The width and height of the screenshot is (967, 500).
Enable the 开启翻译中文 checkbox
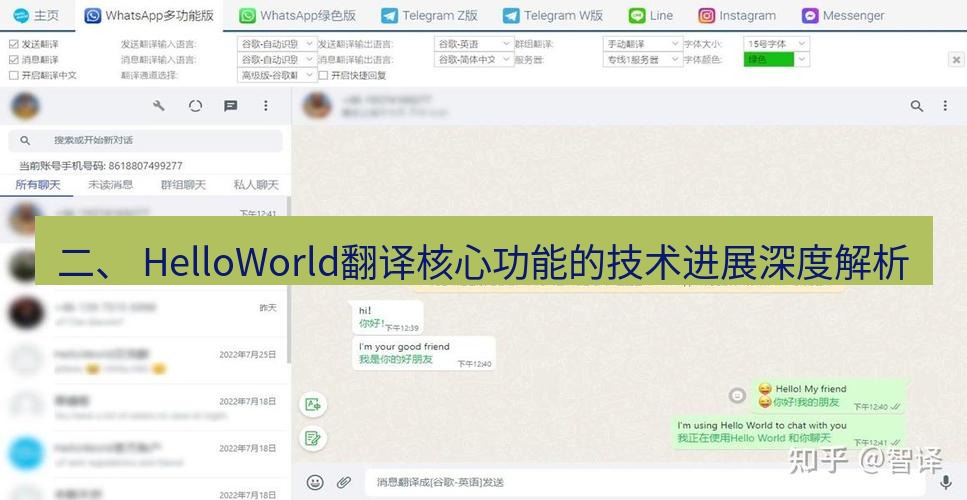pyautogui.click(x=14, y=75)
